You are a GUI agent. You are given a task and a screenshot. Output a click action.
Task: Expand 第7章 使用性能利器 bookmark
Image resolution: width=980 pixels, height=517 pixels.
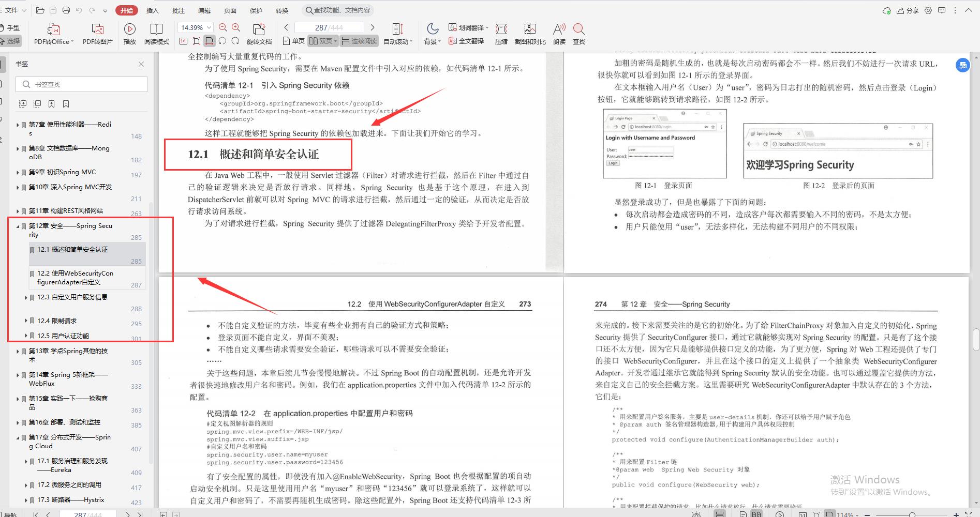[18, 125]
